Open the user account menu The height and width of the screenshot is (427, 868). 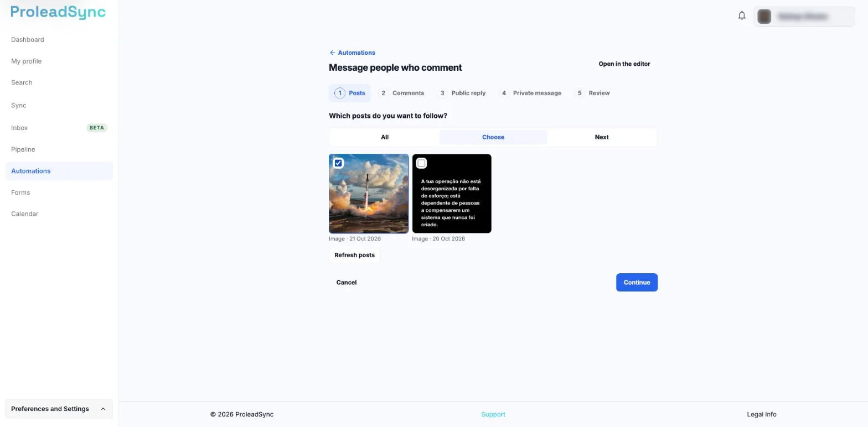pyautogui.click(x=804, y=17)
